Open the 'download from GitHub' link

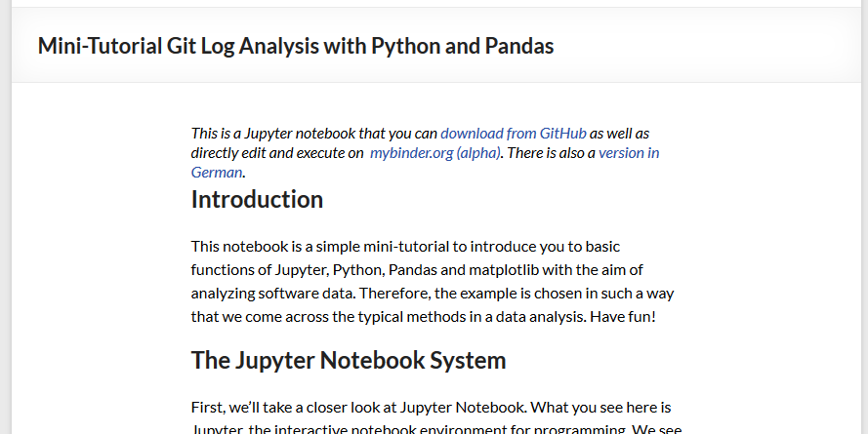click(514, 134)
